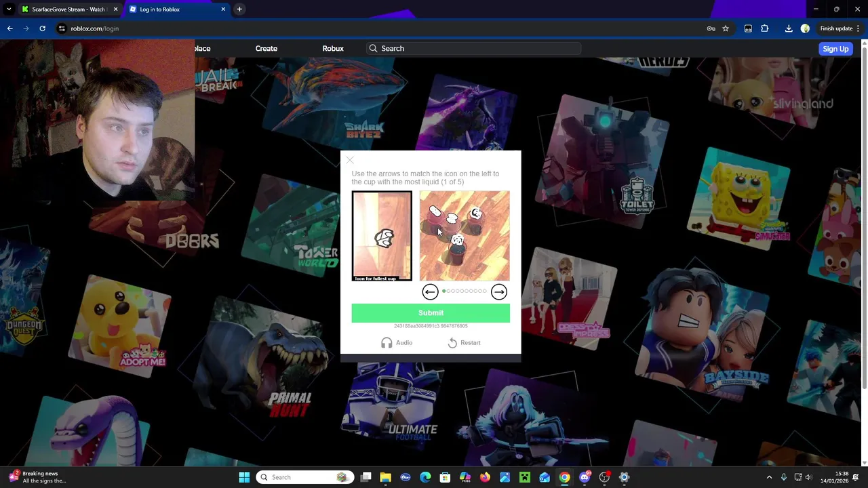
Task: Open the notifications bell icon
Action: pyautogui.click(x=856, y=477)
